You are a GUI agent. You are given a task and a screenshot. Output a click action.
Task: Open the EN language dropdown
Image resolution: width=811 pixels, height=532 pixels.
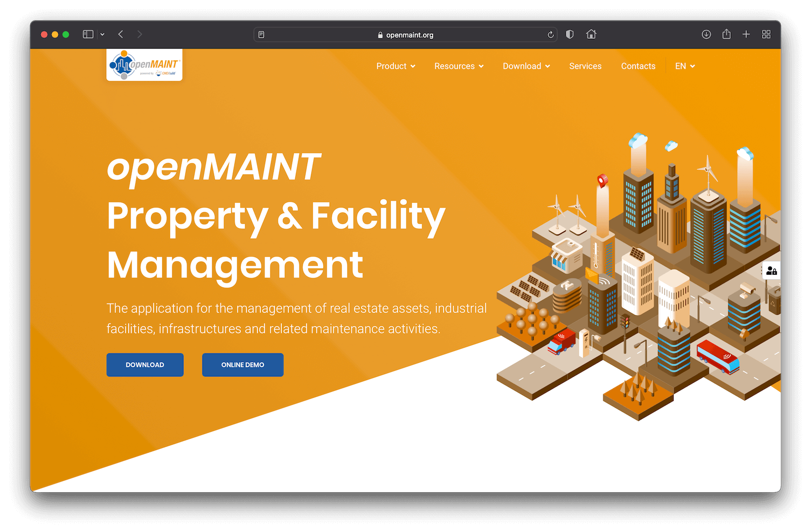[684, 66]
